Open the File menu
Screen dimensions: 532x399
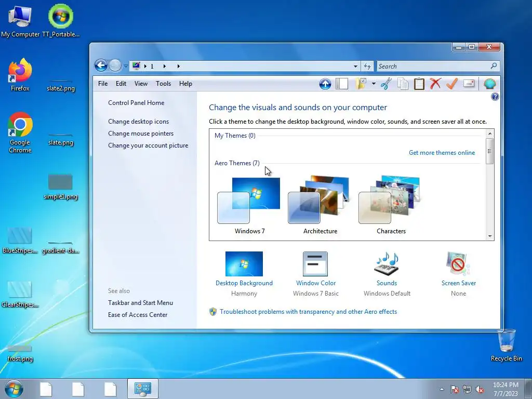[103, 84]
